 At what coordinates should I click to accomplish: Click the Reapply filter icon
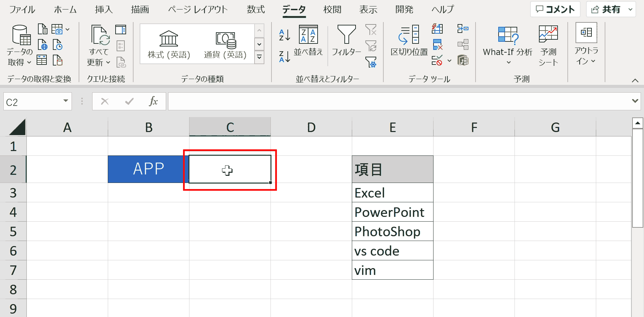coord(371,45)
